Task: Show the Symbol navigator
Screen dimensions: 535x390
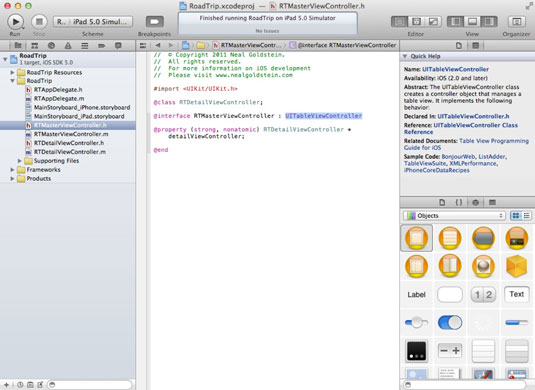Action: pos(34,45)
